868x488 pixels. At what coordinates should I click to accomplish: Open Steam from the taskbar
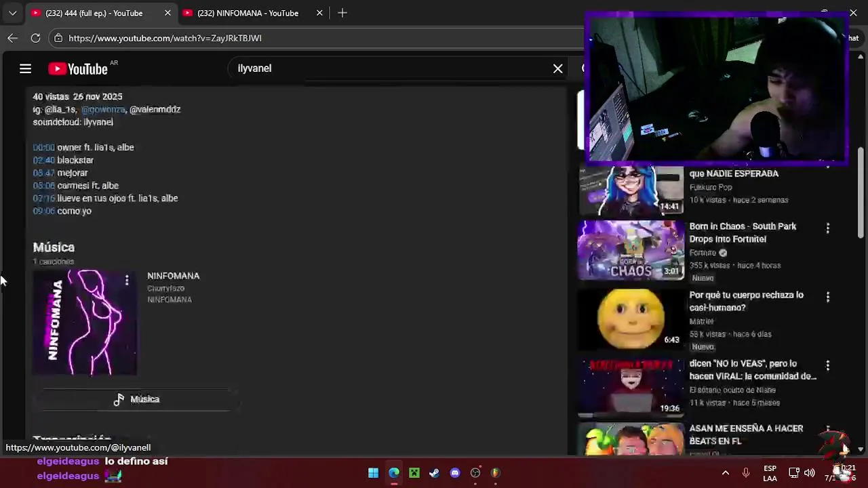click(435, 473)
